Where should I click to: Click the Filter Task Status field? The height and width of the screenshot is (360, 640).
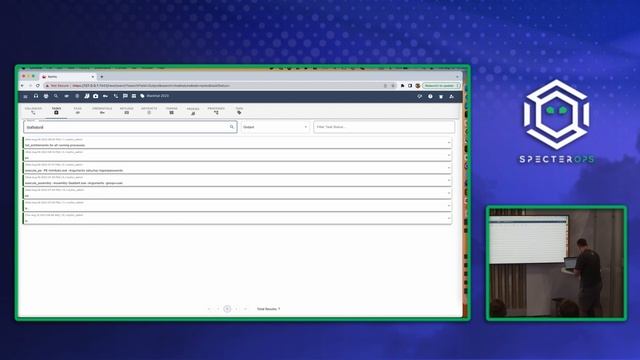tap(384, 127)
